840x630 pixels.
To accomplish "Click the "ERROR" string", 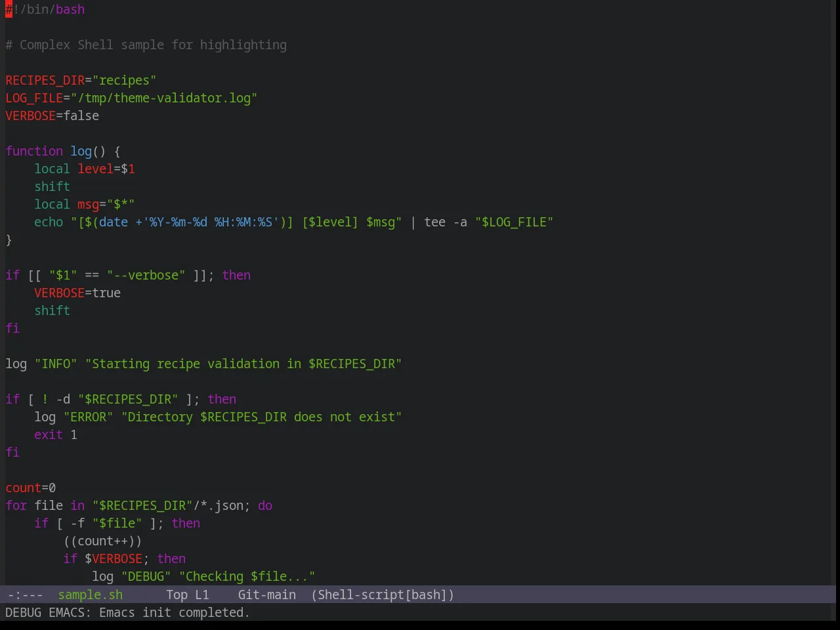I will (88, 417).
